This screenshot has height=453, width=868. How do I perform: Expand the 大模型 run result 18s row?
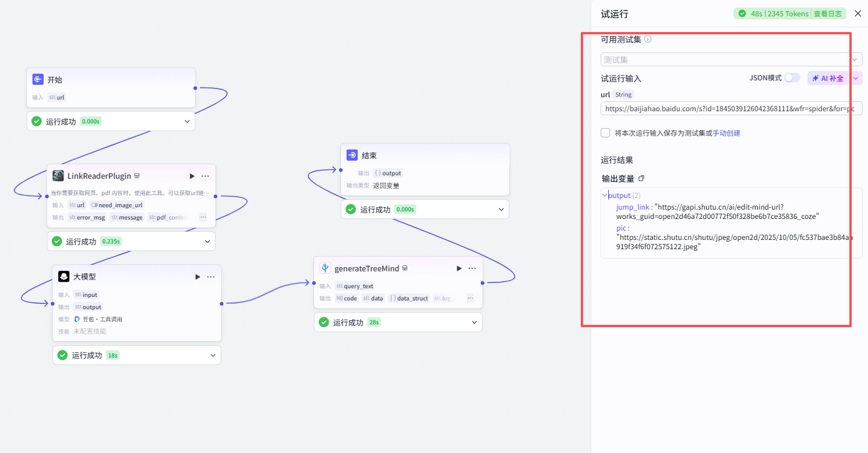(x=213, y=355)
